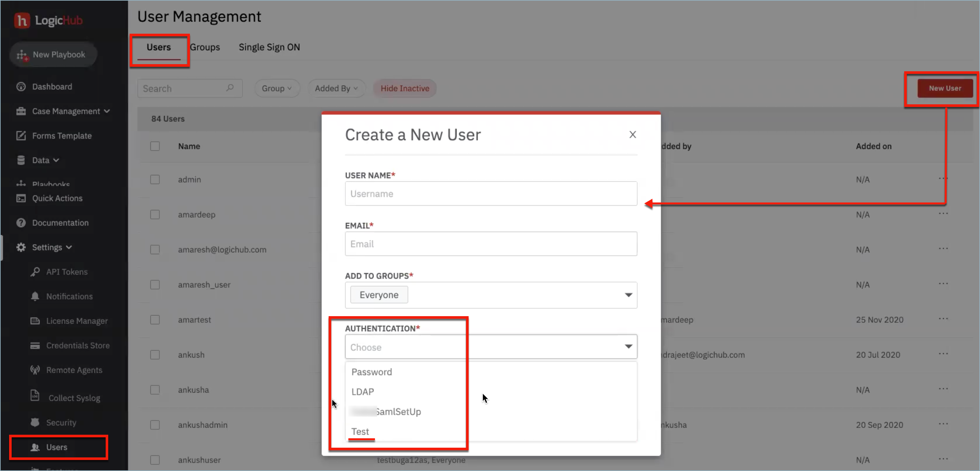Click the New Playbook plus icon
The image size is (980, 471).
[22, 55]
